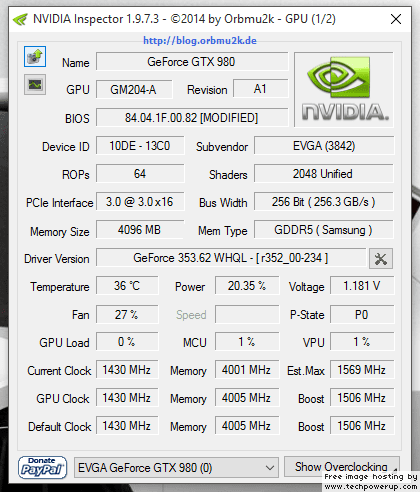Click Device ID field 10DE - 13C0
This screenshot has height=492, width=420.
pos(140,146)
